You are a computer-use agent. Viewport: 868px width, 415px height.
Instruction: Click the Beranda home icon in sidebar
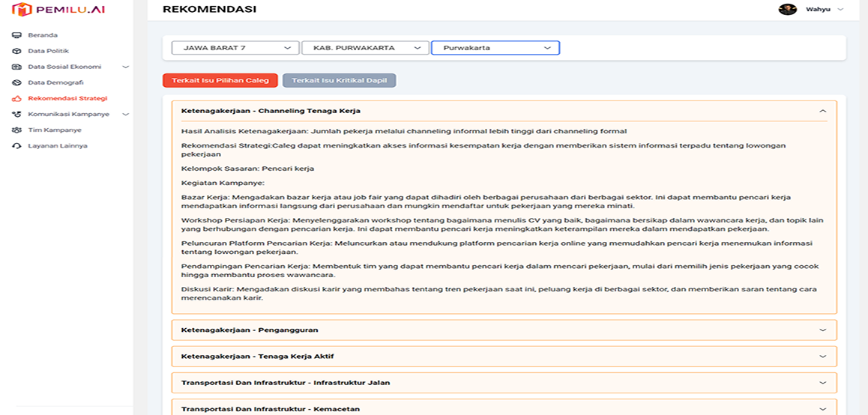tap(16, 35)
